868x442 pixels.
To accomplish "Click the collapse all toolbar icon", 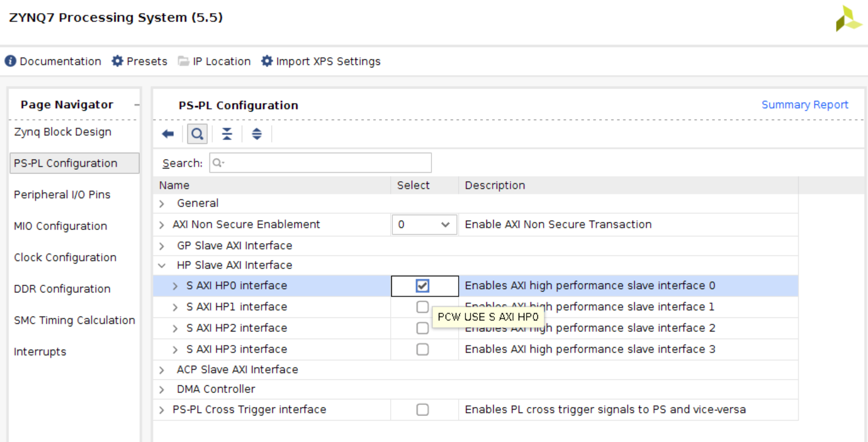I will [x=227, y=134].
